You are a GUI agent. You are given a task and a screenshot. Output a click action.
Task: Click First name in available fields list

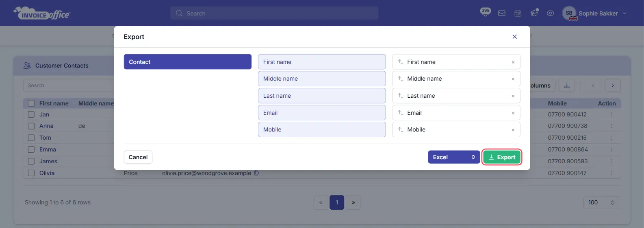(322, 62)
